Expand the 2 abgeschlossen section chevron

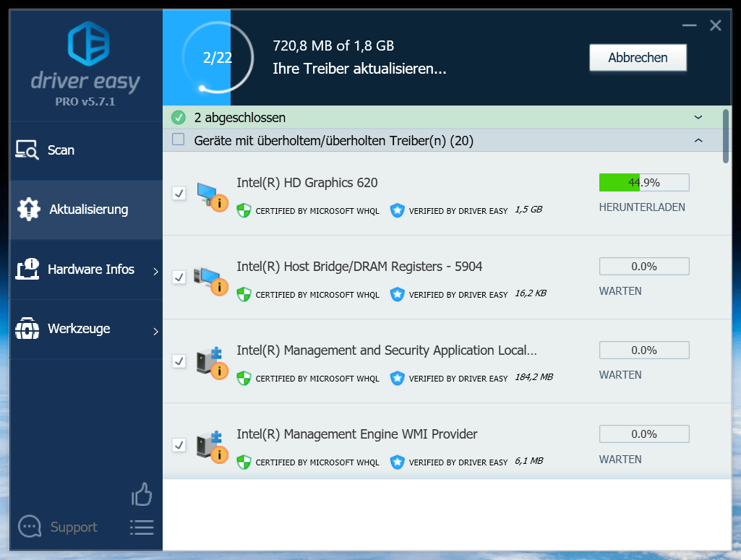698,117
